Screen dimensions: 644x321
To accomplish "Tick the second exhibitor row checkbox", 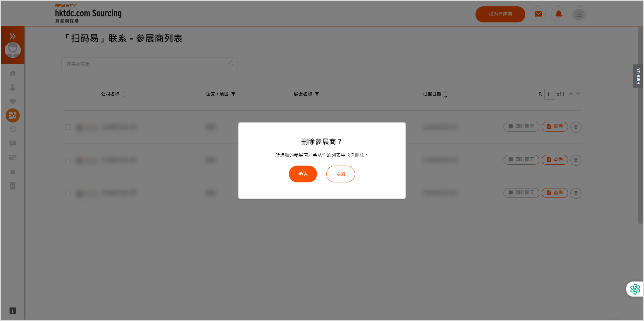I will point(68,160).
